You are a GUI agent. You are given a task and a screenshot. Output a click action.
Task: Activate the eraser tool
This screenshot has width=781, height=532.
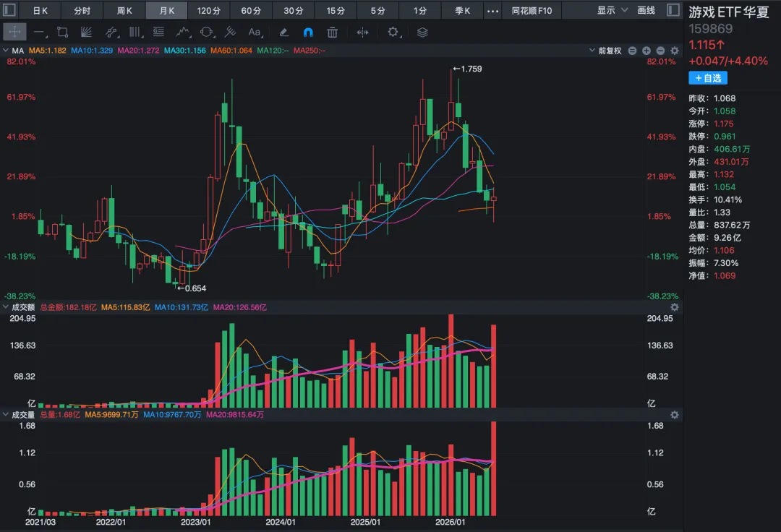click(x=284, y=33)
